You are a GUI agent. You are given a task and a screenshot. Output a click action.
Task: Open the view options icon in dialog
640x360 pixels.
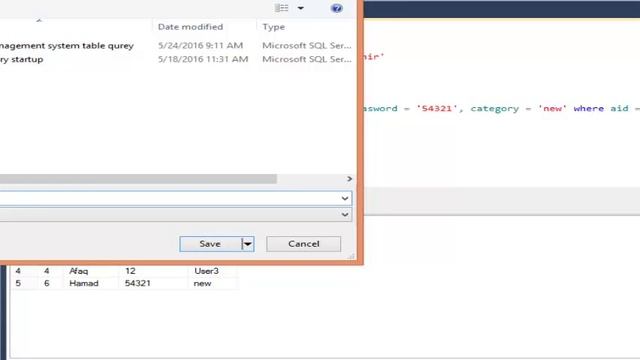[282, 8]
